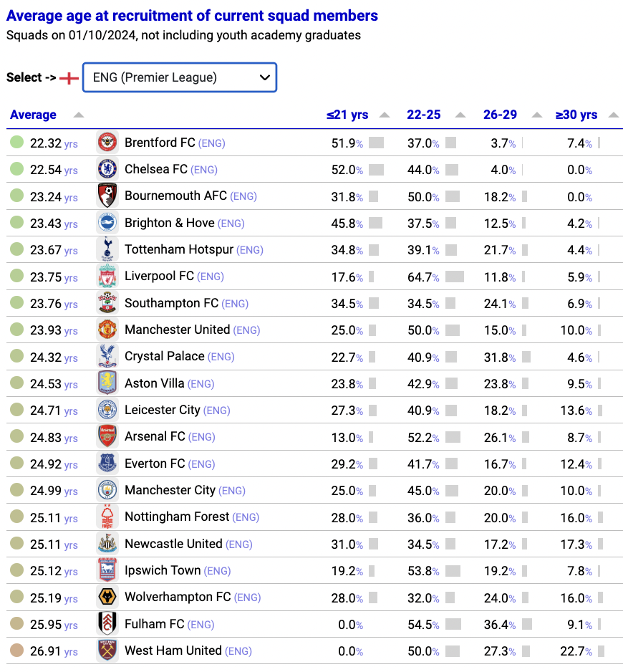Click the Average age at recruitment heading
The image size is (623, 672).
tap(192, 16)
